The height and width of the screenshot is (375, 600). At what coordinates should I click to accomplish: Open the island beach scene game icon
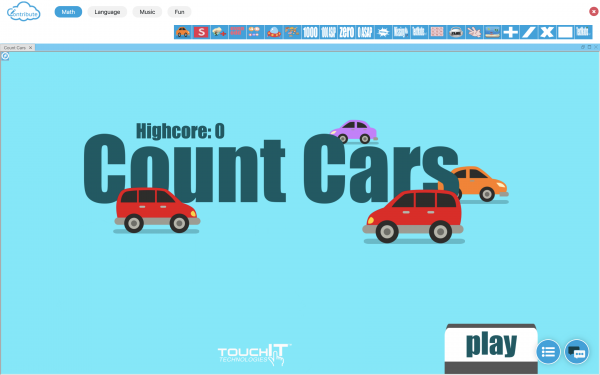(492, 32)
